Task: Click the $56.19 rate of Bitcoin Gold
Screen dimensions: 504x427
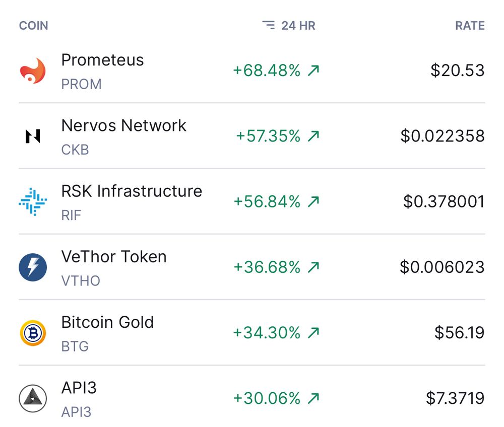Action: click(x=458, y=332)
